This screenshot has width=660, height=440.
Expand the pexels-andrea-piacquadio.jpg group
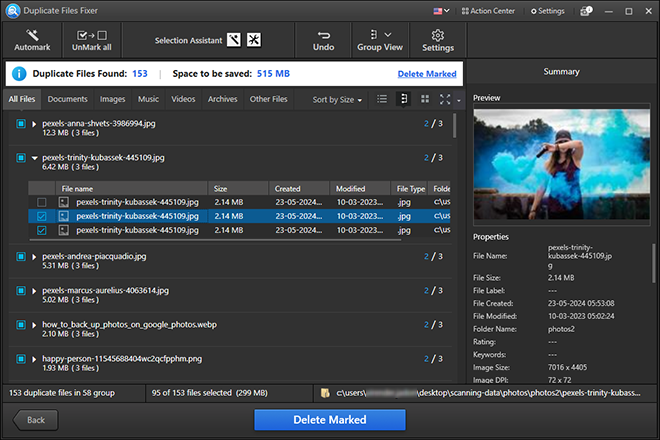pos(35,257)
